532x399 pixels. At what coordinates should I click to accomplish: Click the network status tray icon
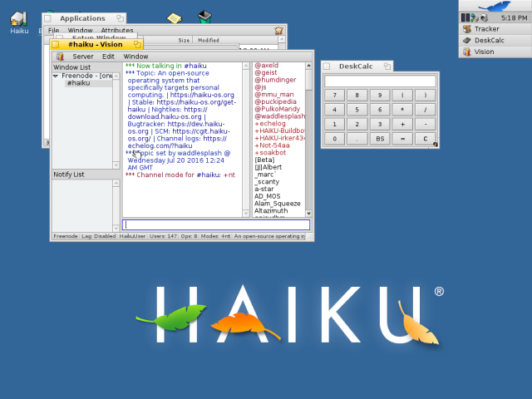(475, 17)
